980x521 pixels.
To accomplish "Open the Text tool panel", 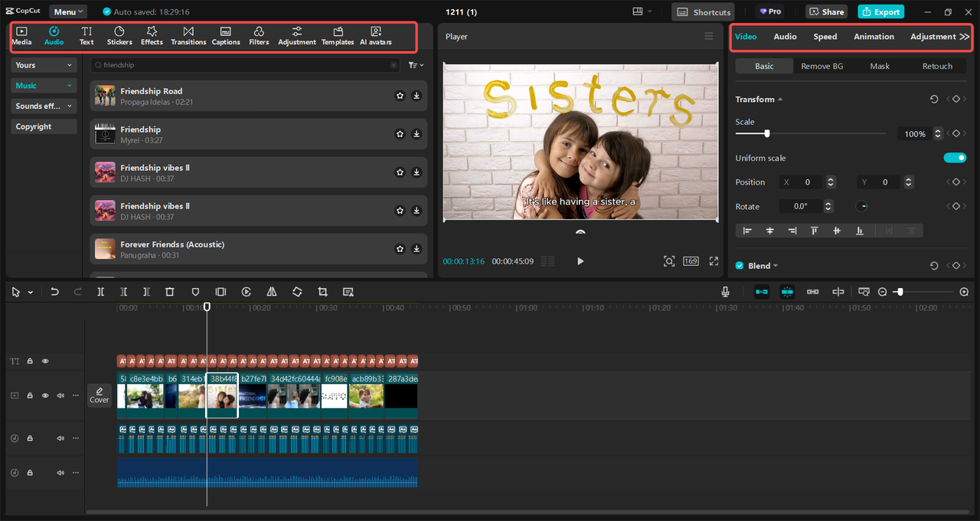I will pos(87,36).
